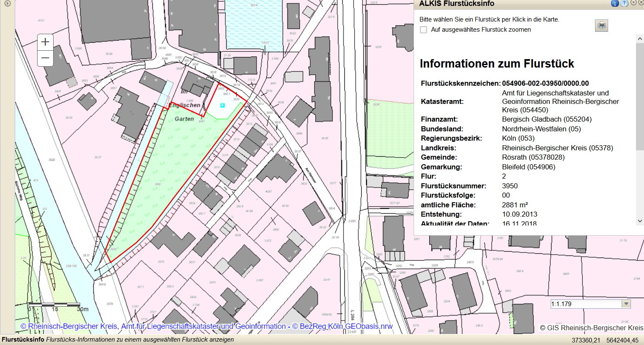Viewport: 644px width, 345px height.
Task: Collapse the ALKIS Flurstücksinfo panel
Action: pyautogui.click(x=633, y=3)
